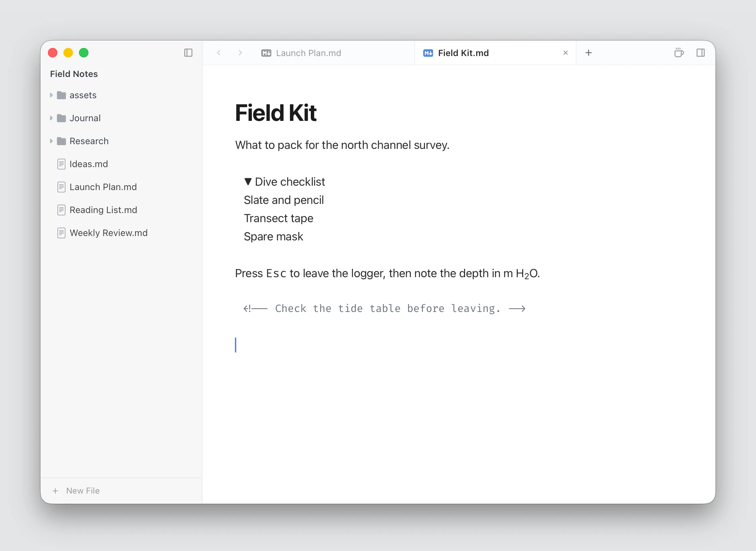Click the Reading List.md file icon
This screenshot has height=551, width=756.
tap(61, 210)
